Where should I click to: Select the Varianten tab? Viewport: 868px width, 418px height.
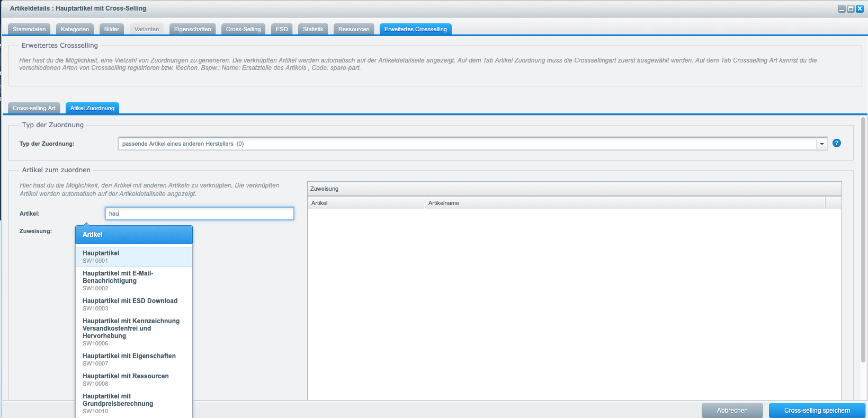[147, 29]
